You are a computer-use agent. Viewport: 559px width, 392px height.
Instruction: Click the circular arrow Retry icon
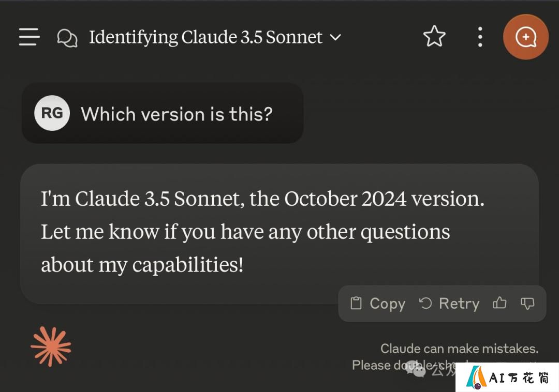pos(425,304)
